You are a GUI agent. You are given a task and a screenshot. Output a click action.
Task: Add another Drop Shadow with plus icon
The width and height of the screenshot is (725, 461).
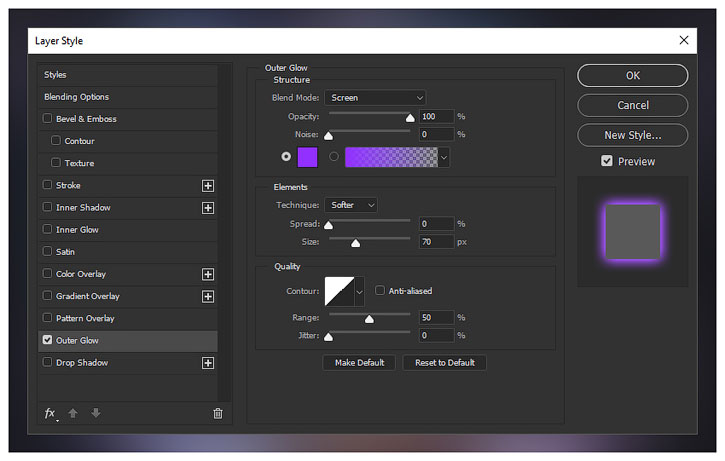tap(208, 363)
